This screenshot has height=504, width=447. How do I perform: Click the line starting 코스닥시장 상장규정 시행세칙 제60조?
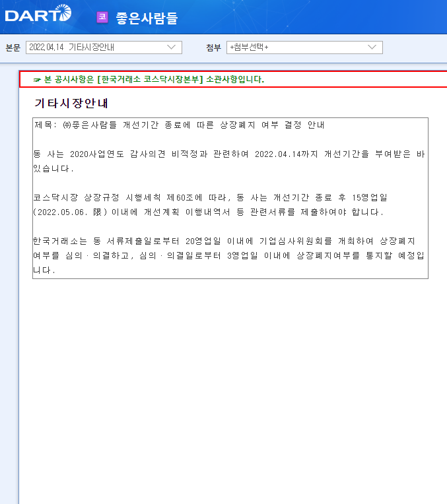(210, 197)
